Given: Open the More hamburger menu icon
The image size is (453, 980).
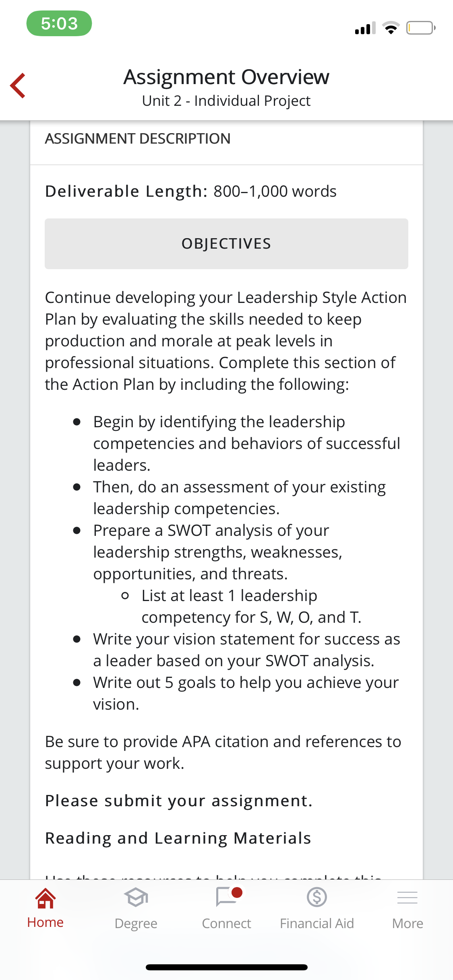Looking at the screenshot, I should point(407,898).
